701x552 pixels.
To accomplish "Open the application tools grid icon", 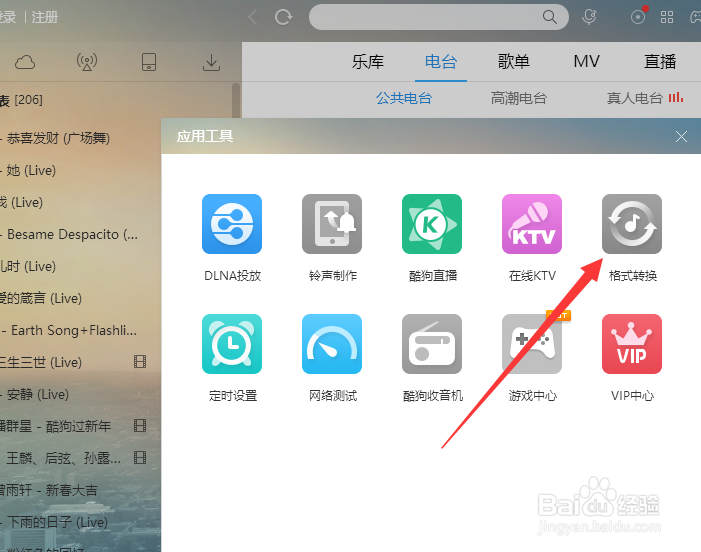I will coord(667,17).
